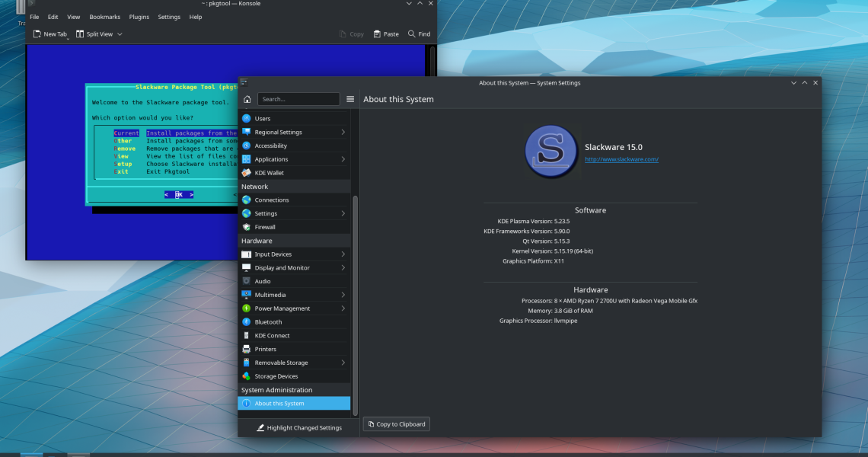Select the Bluetooth settings item
Image resolution: width=868 pixels, height=457 pixels.
click(x=268, y=322)
